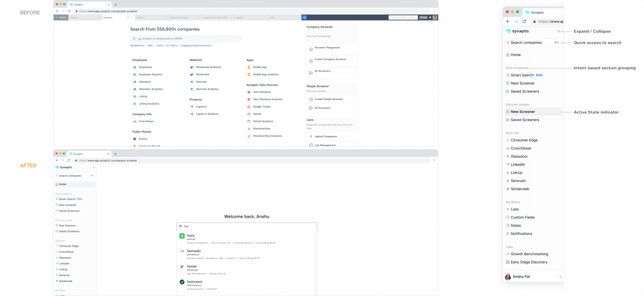
Task: Open Smart Search icon in detail sidebar panel
Action: 508,75
